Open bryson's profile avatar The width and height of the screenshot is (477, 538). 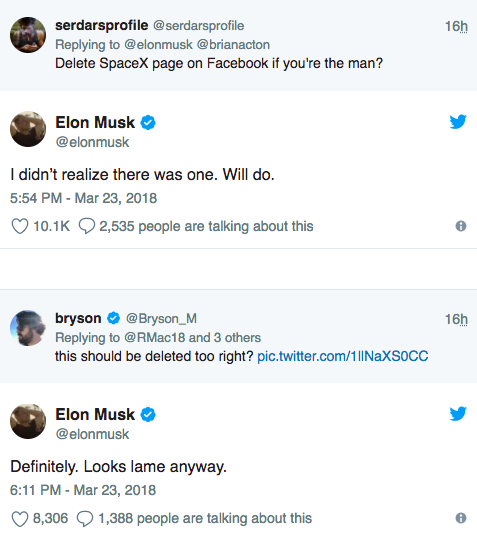click(x=28, y=328)
